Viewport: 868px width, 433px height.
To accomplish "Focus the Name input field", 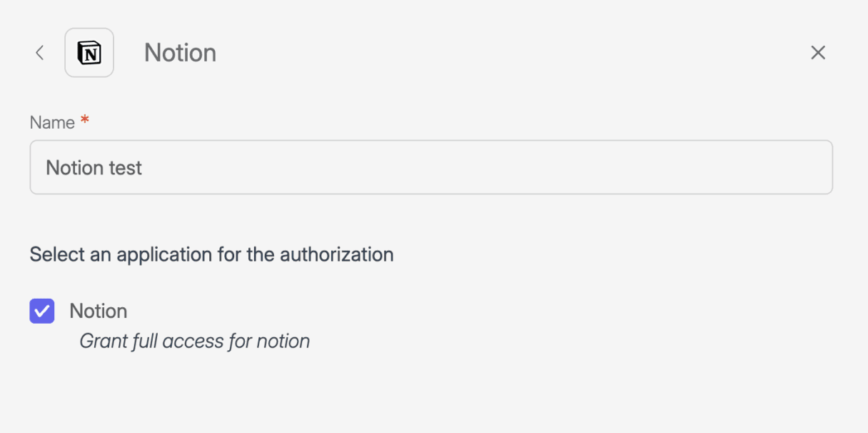I will (431, 167).
